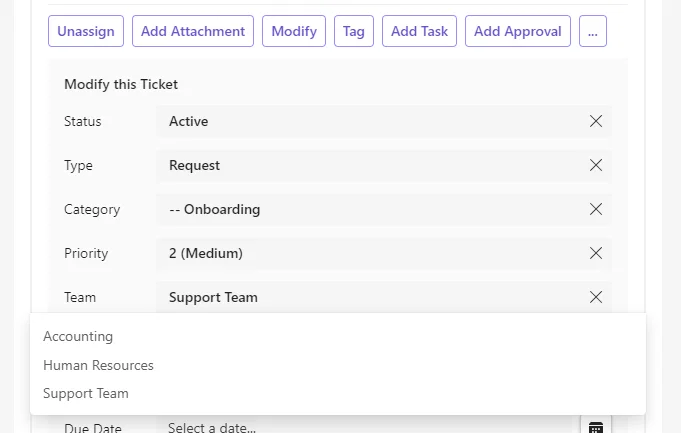Clear the Status field with its X icon
Viewport: 681px width, 433px height.
coord(596,121)
